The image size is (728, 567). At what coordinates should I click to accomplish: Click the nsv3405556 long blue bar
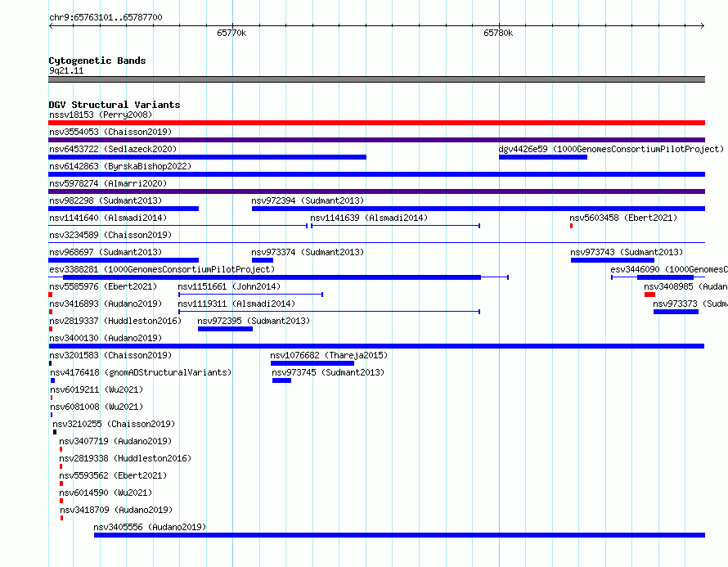[x=399, y=535]
